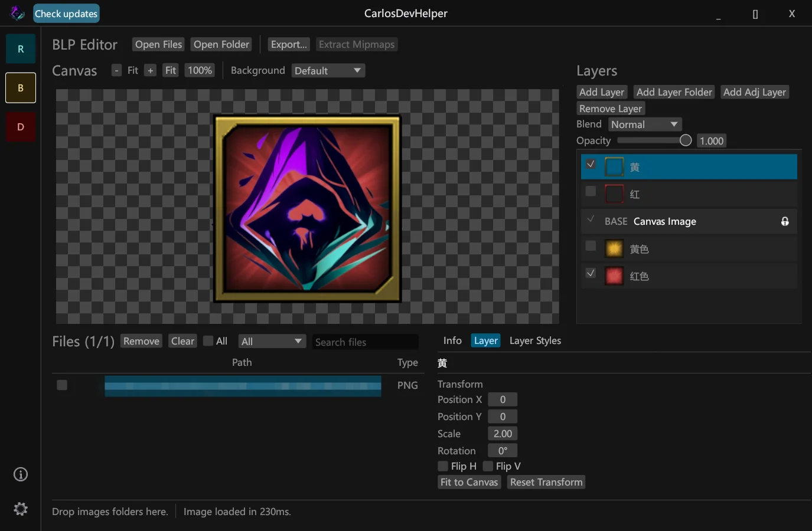Switch to the Layer tab
The width and height of the screenshot is (812, 531).
click(x=486, y=341)
